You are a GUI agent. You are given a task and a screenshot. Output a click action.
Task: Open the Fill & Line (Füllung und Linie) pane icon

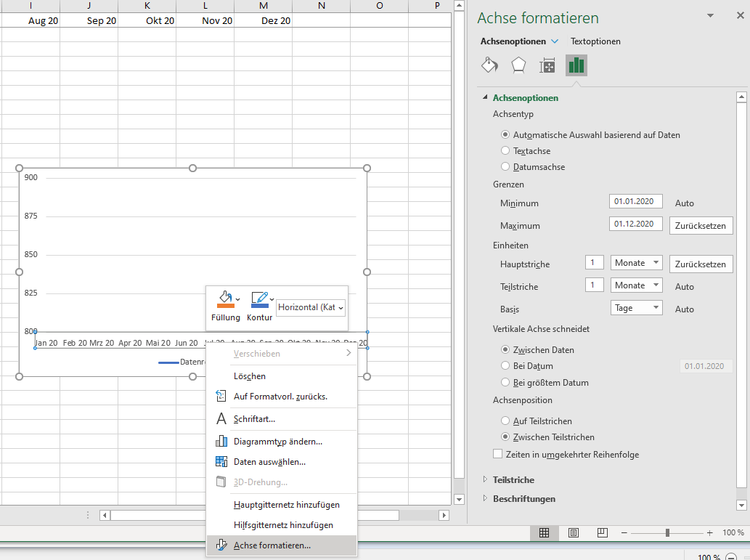[x=489, y=65]
